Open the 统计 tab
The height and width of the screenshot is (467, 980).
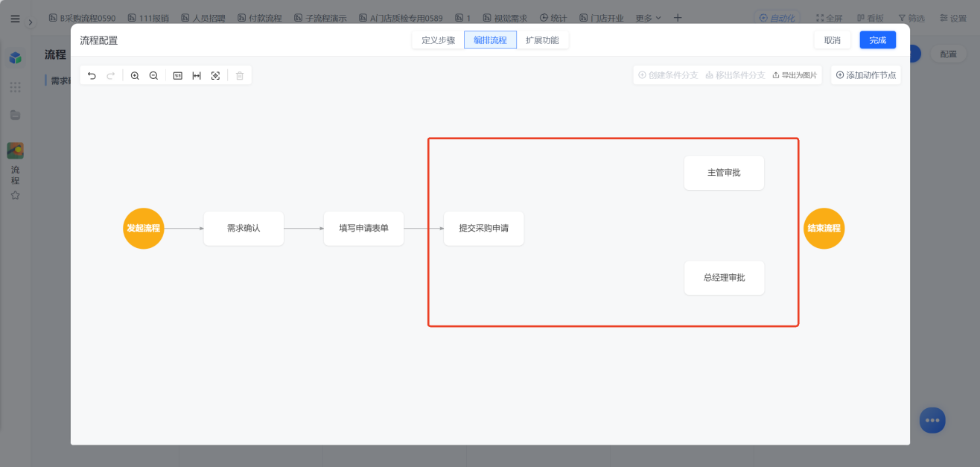[x=553, y=18]
